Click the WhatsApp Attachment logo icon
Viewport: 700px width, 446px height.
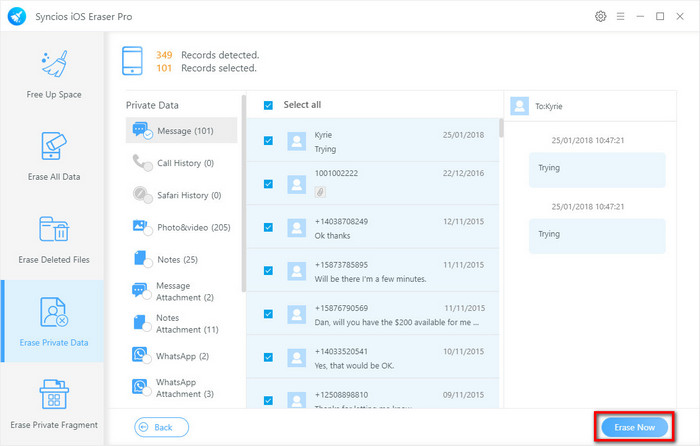[x=141, y=388]
